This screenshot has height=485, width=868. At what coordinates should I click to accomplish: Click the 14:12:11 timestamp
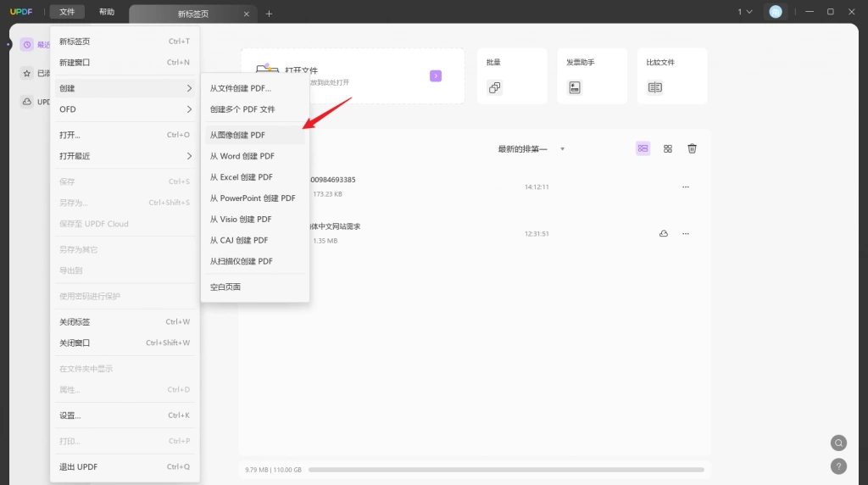[537, 187]
